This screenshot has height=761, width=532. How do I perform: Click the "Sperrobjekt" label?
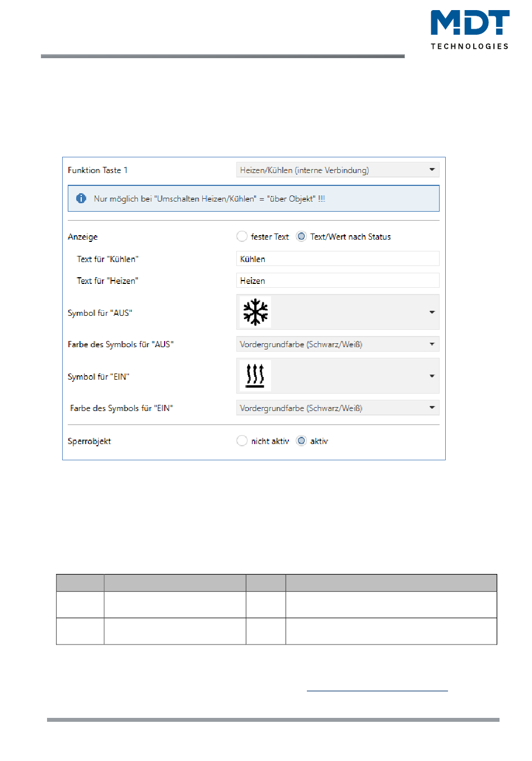coord(90,441)
